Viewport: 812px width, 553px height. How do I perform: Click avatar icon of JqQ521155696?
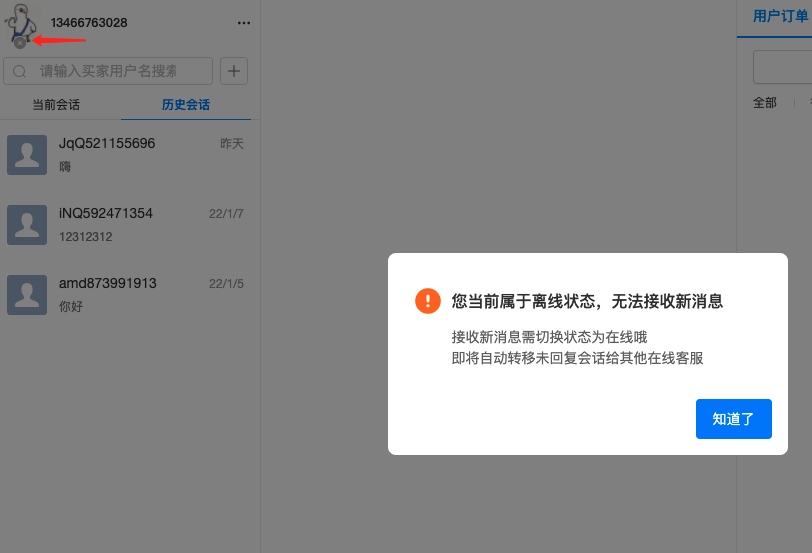(27, 155)
